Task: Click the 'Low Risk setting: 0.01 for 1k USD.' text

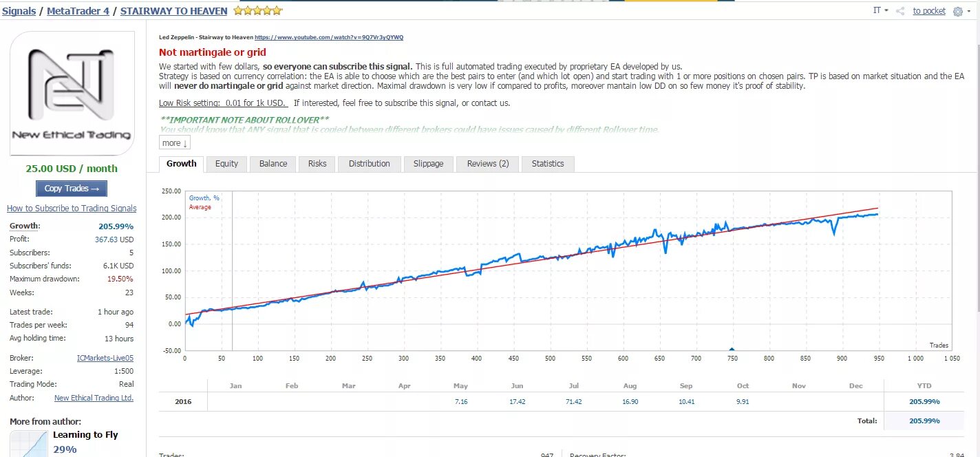Action: point(224,103)
